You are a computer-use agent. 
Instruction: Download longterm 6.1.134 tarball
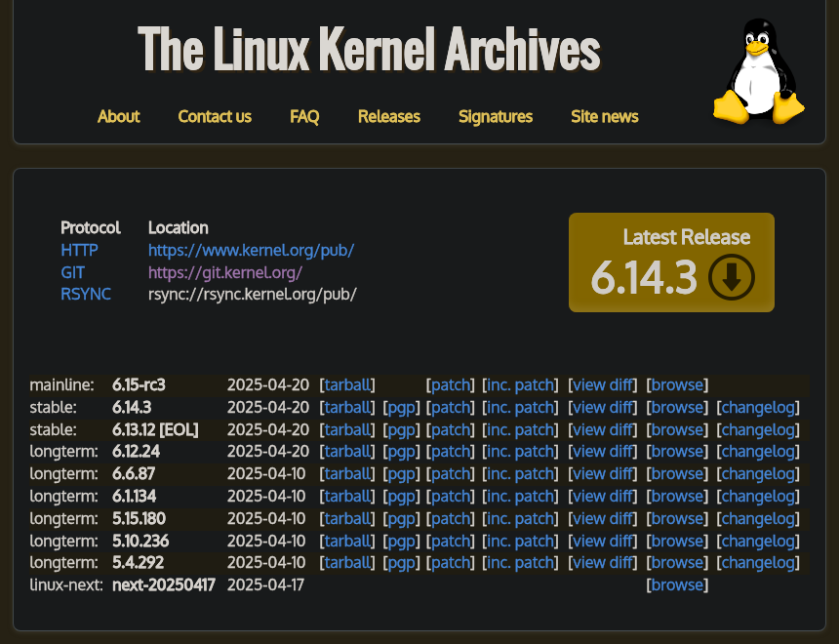(x=347, y=497)
